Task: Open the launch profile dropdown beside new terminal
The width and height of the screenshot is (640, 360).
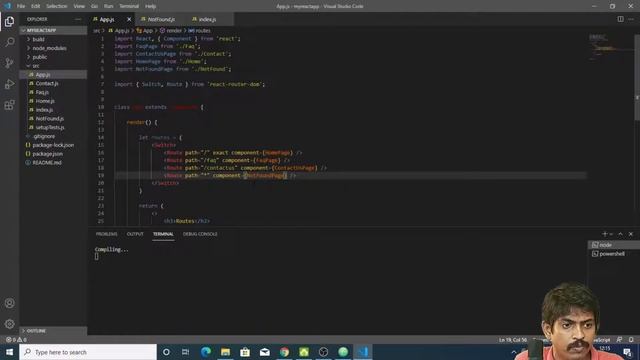Action: pos(611,234)
